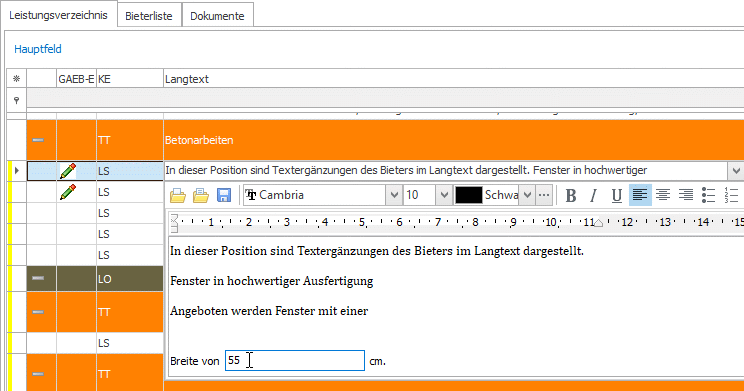The height and width of the screenshot is (391, 744).
Task: Click the left indent marker on the ruler
Action: (174, 223)
